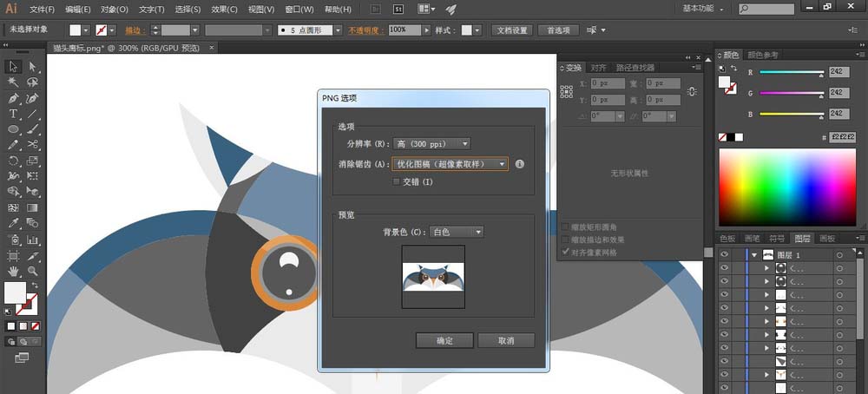Screen dimensions: 868x394
Task: Select the Free Transform tool
Action: coord(33,176)
